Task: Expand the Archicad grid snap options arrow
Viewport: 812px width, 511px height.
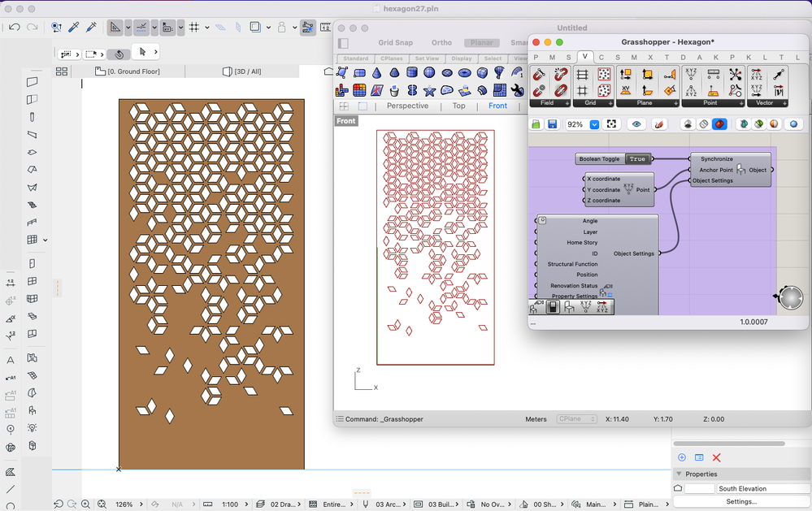Action: tap(207, 28)
